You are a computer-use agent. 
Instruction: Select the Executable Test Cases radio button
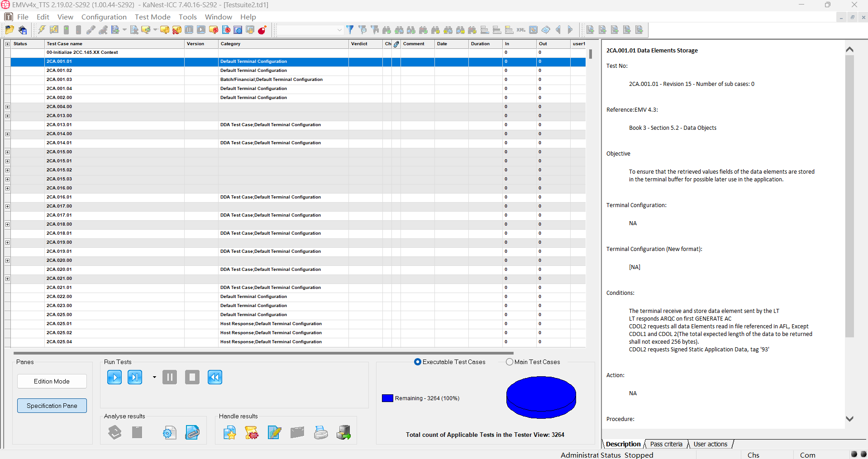(x=418, y=362)
